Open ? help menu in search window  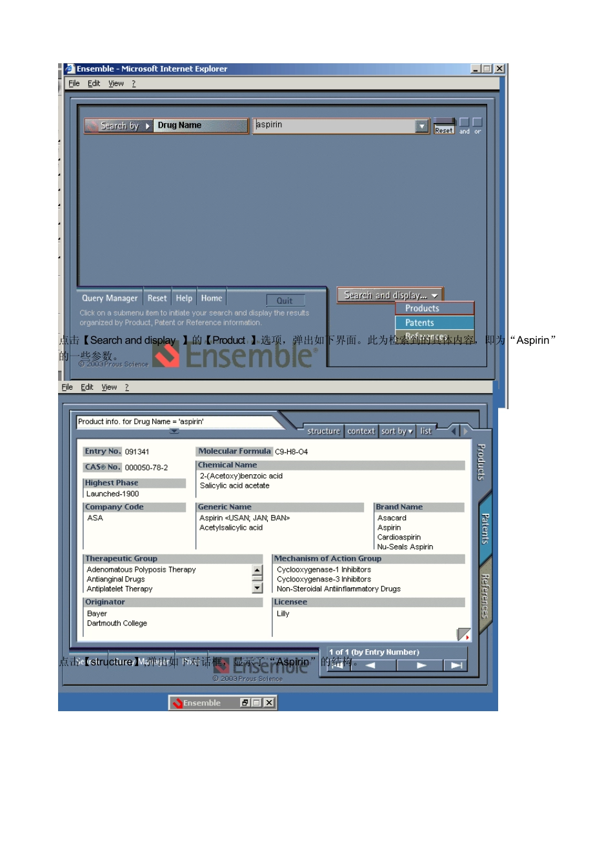(x=134, y=83)
